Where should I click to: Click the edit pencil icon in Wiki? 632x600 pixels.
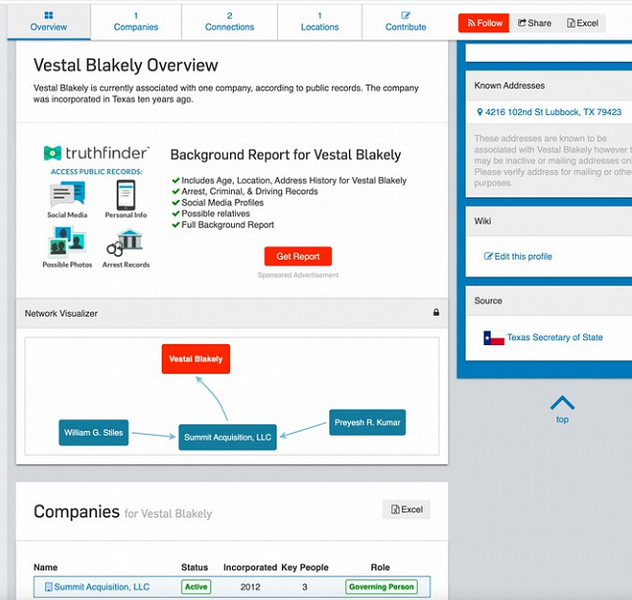click(488, 256)
